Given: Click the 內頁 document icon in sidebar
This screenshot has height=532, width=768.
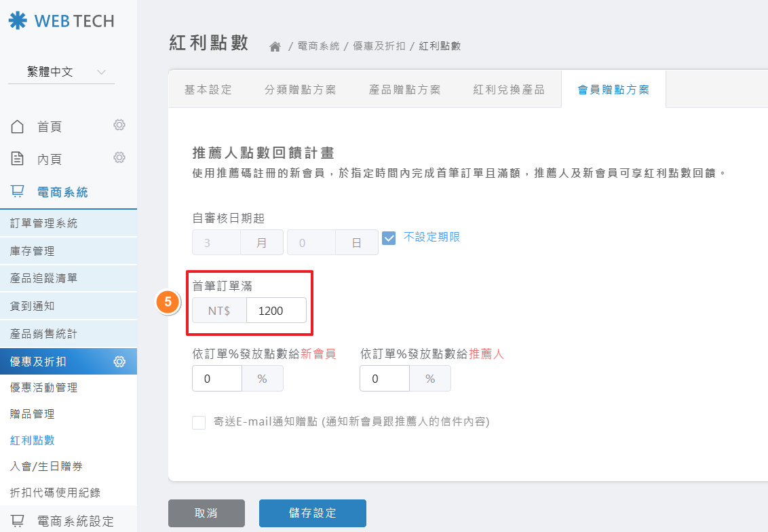Looking at the screenshot, I should click(18, 159).
